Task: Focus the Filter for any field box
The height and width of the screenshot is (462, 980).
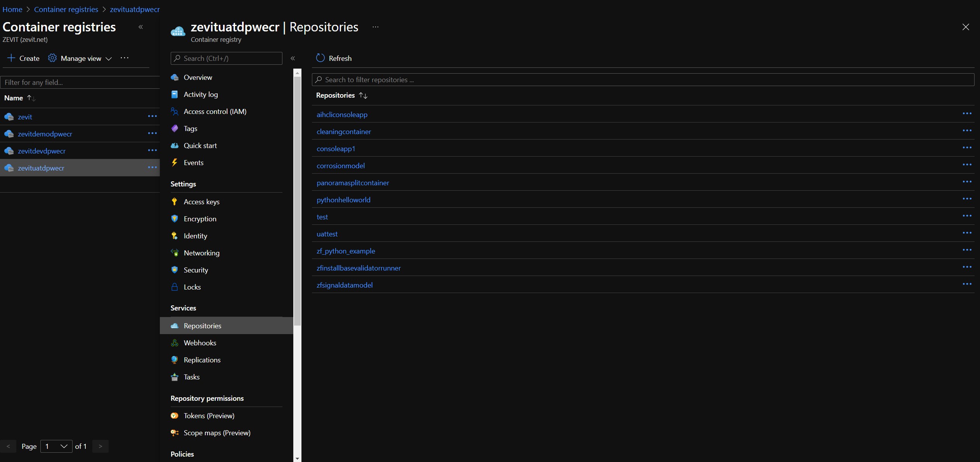Action: [x=80, y=83]
